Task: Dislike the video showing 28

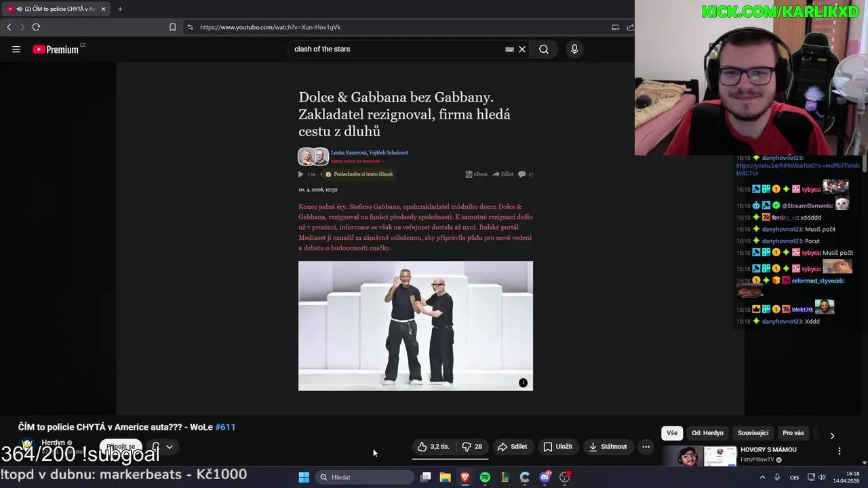Action: click(x=472, y=447)
